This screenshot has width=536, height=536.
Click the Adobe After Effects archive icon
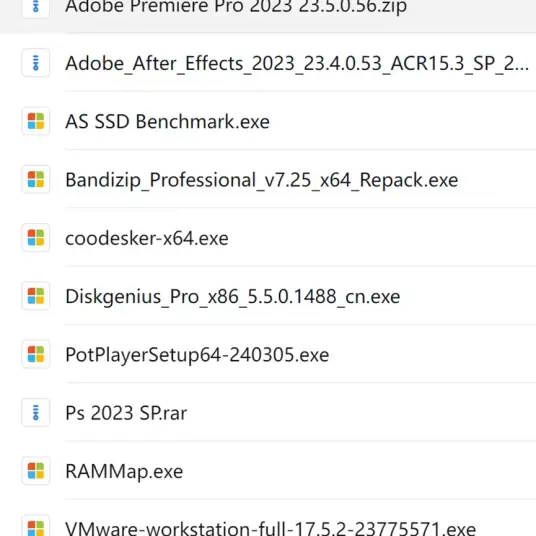tap(36, 63)
